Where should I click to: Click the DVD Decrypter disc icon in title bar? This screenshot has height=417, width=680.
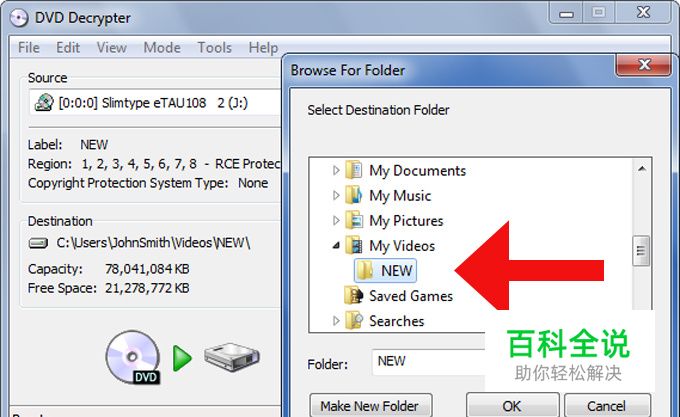point(19,18)
